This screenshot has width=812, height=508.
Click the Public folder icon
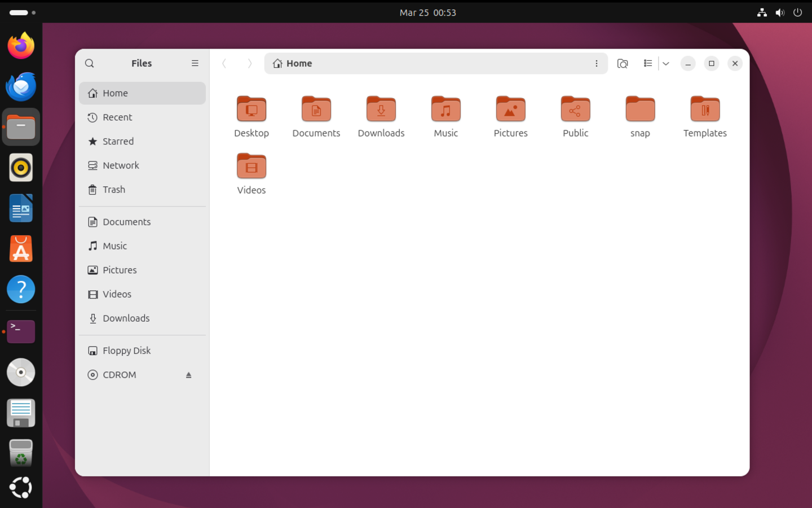pyautogui.click(x=575, y=110)
